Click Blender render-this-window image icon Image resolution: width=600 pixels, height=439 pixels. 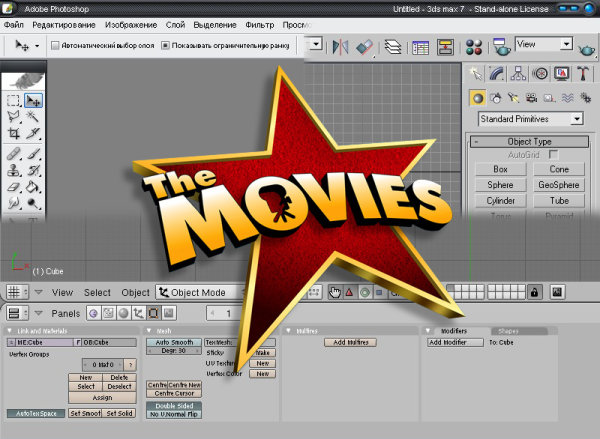[x=557, y=292]
